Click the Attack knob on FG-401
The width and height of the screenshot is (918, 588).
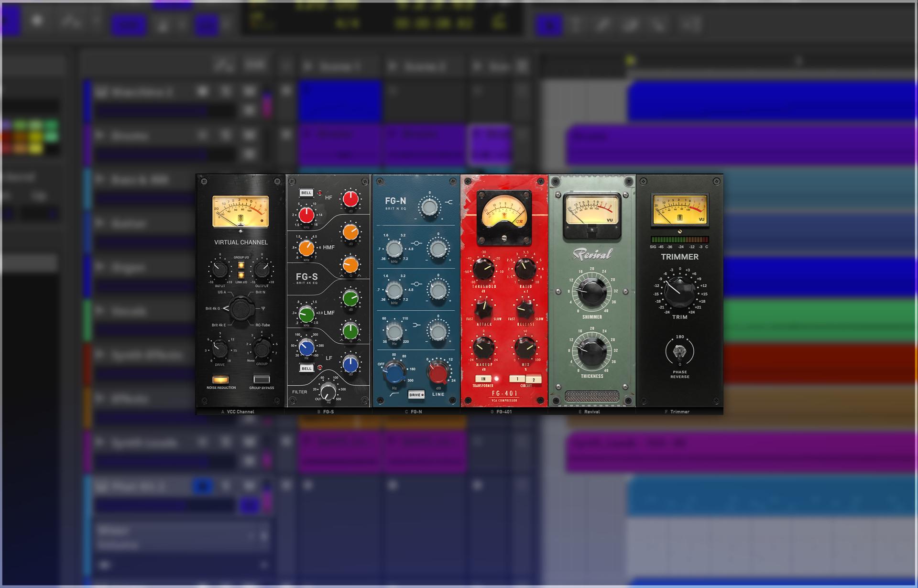click(x=484, y=309)
